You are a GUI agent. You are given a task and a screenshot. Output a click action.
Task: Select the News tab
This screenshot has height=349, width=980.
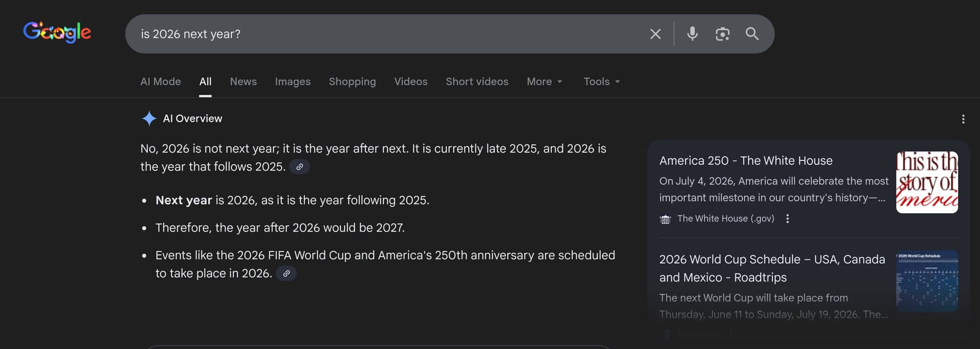click(x=243, y=82)
